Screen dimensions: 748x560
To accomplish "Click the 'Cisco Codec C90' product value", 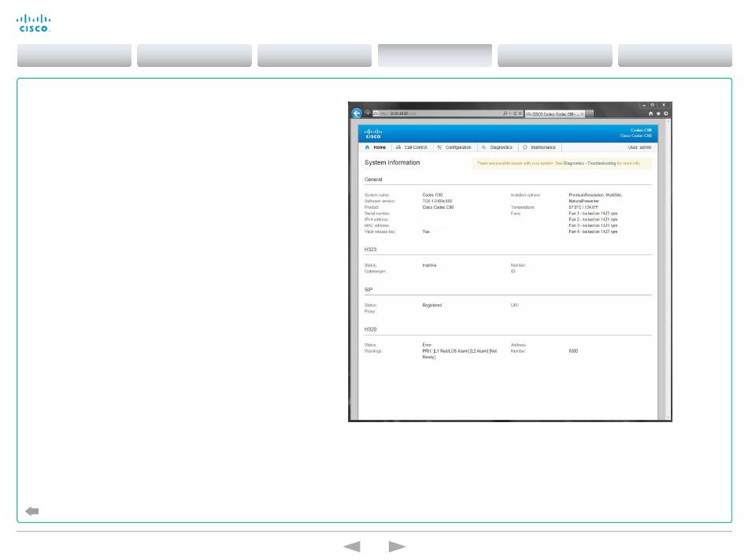I will [x=438, y=207].
